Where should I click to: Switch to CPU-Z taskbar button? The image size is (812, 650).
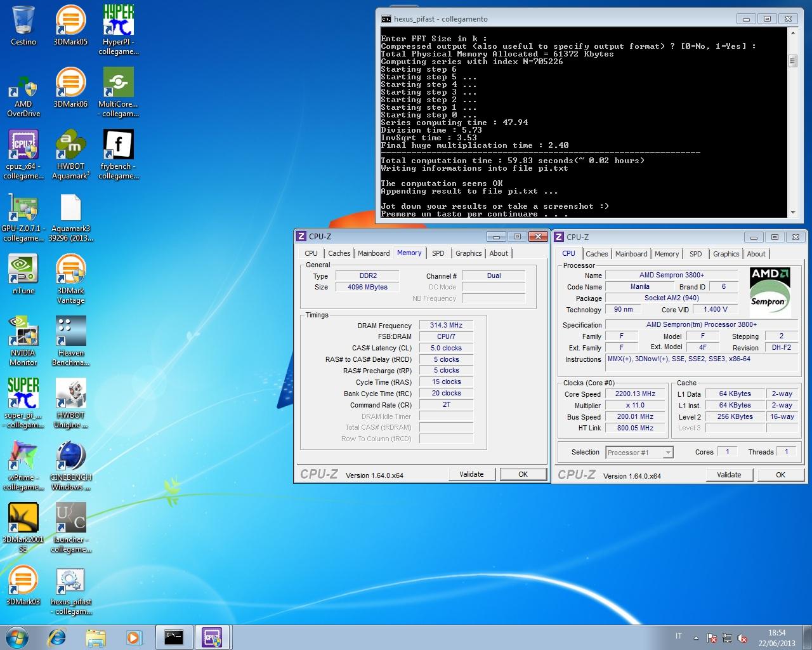click(x=212, y=637)
